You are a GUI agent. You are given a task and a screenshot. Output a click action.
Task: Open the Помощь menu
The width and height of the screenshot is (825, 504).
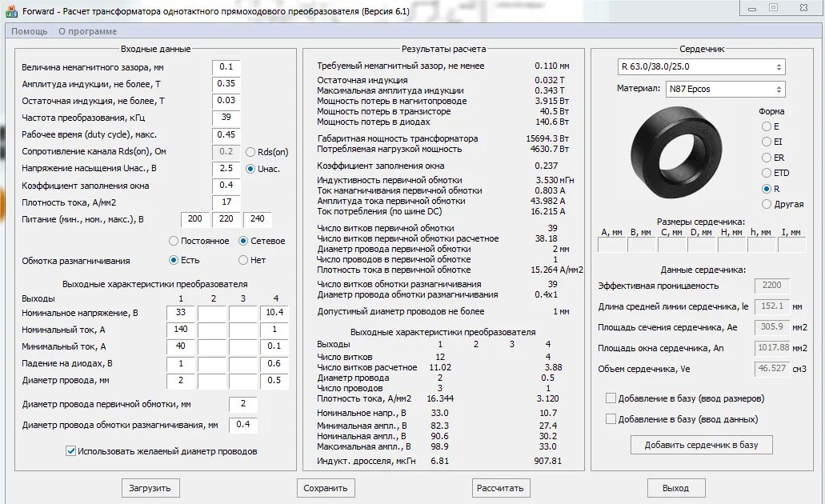click(x=30, y=31)
